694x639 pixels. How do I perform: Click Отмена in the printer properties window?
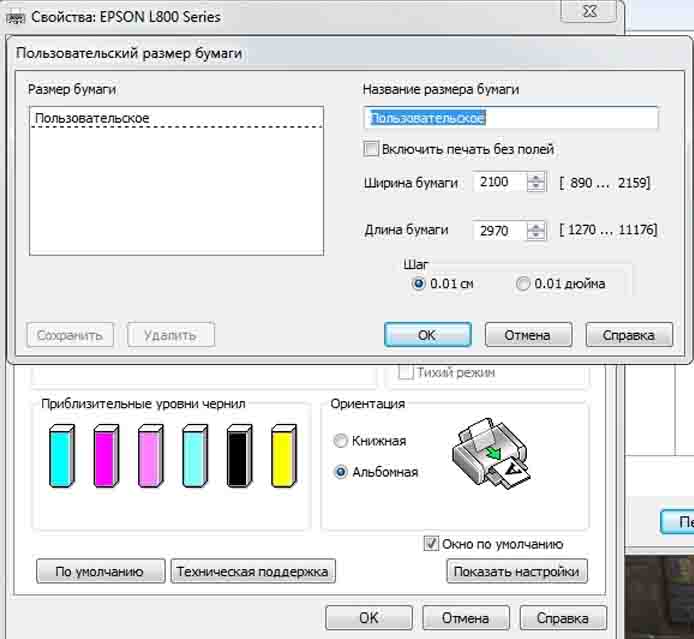click(x=466, y=618)
